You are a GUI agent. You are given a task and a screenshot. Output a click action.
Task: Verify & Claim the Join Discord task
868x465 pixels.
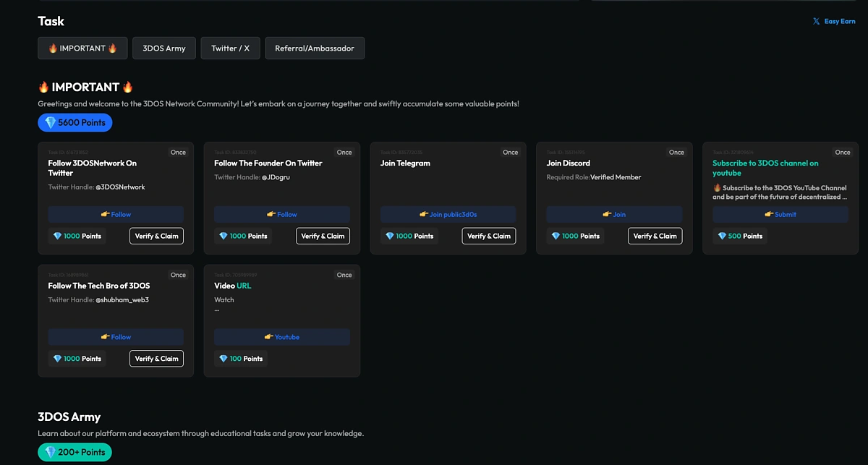pyautogui.click(x=655, y=236)
